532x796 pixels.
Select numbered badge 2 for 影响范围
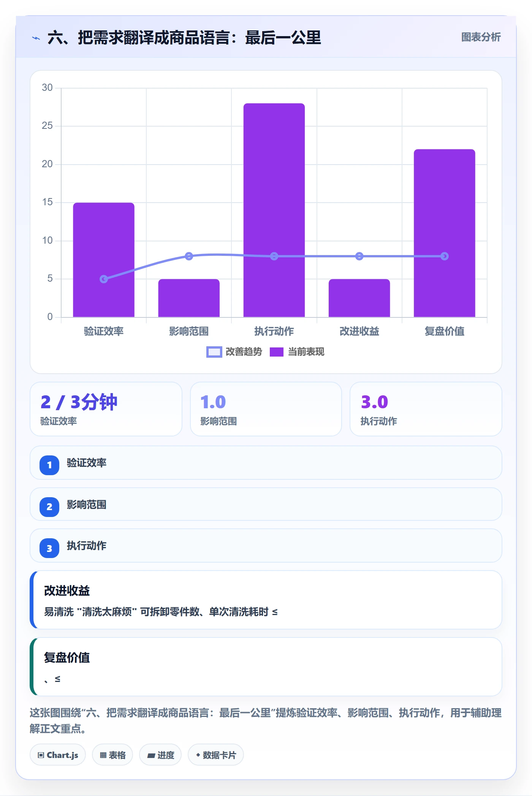(49, 507)
